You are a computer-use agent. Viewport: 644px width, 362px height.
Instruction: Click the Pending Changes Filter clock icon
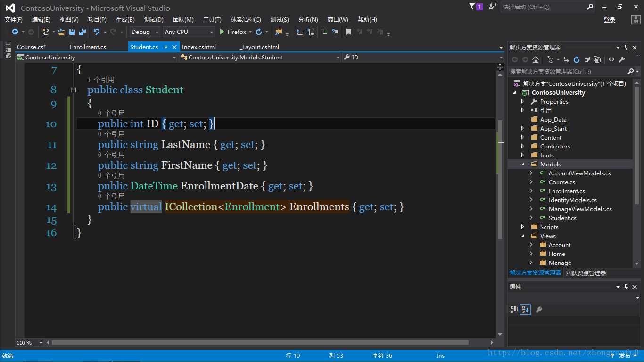(x=550, y=59)
